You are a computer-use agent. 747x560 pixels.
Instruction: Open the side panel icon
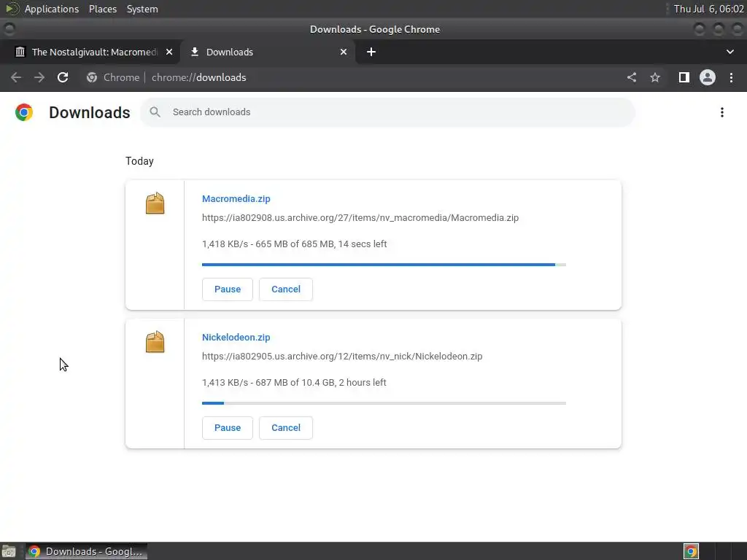684,77
